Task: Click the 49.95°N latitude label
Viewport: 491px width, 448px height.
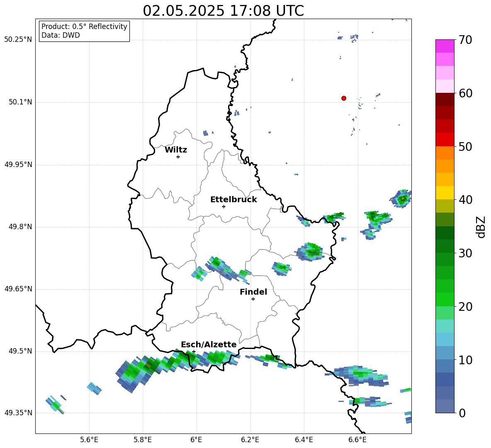Action: click(18, 165)
